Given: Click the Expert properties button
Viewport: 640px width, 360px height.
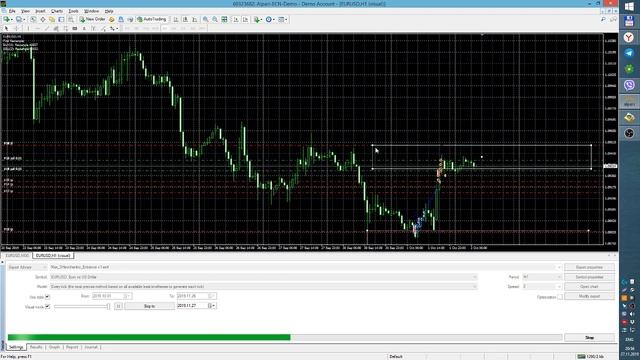Looking at the screenshot, I should [x=589, y=267].
